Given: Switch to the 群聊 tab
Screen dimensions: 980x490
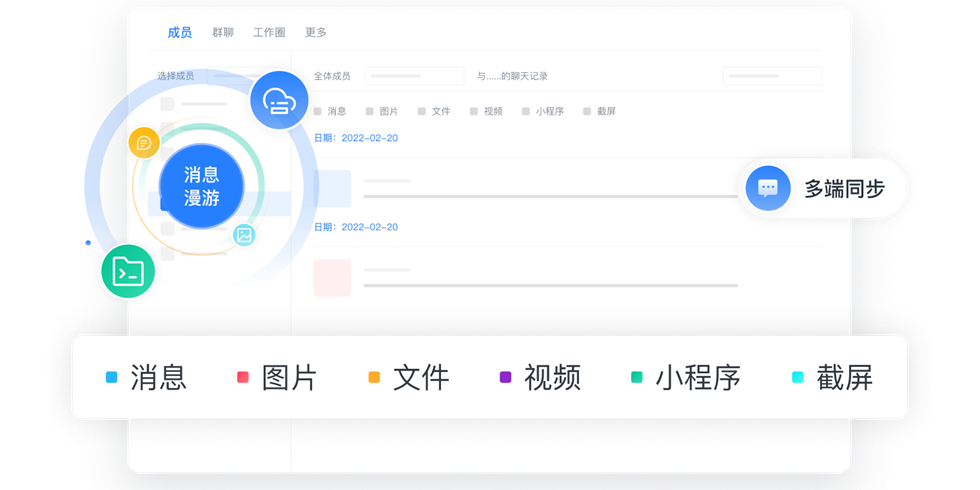Looking at the screenshot, I should (x=223, y=33).
